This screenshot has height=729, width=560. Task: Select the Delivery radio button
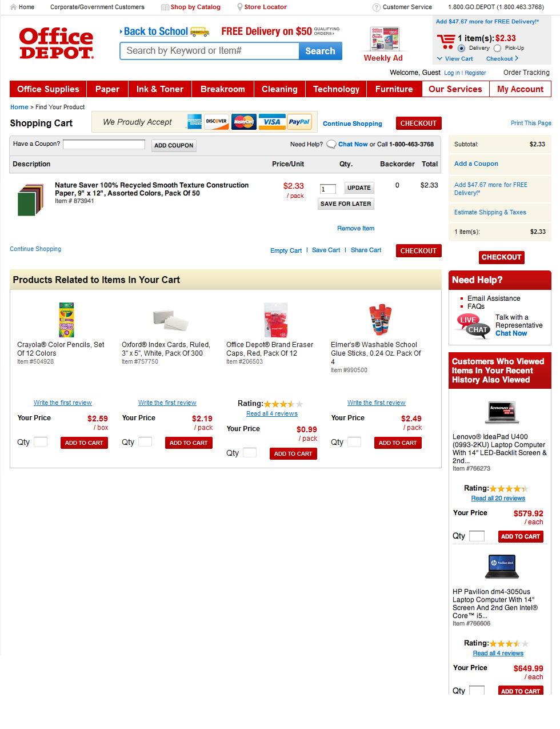click(x=461, y=49)
